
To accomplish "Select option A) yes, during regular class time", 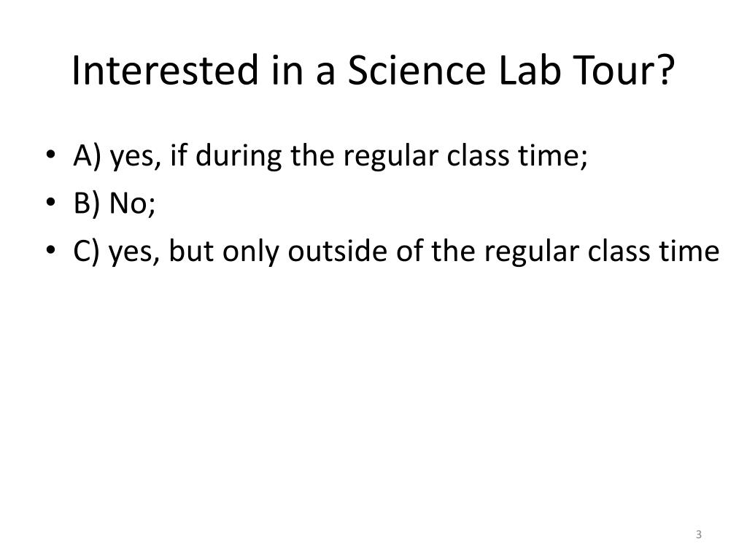I will (x=330, y=156).
